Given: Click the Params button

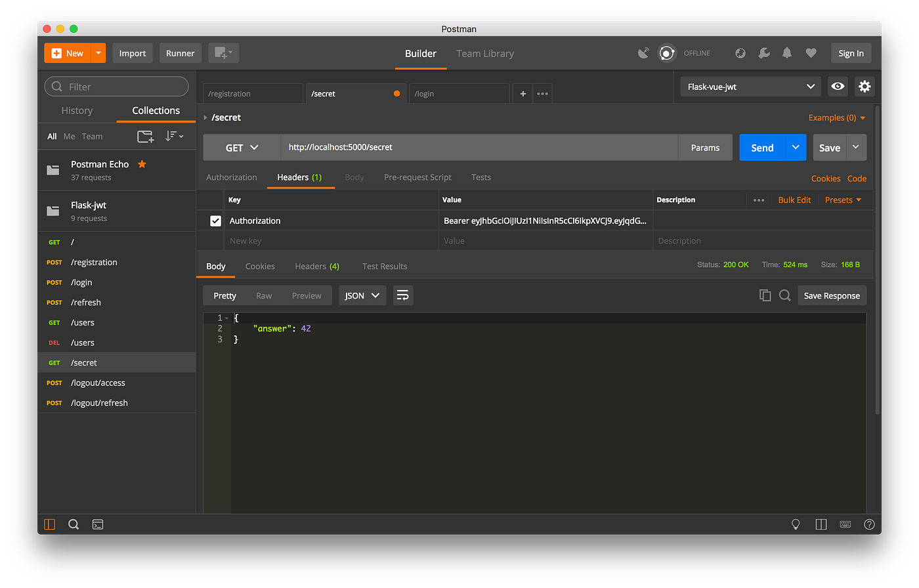Looking at the screenshot, I should 705,148.
